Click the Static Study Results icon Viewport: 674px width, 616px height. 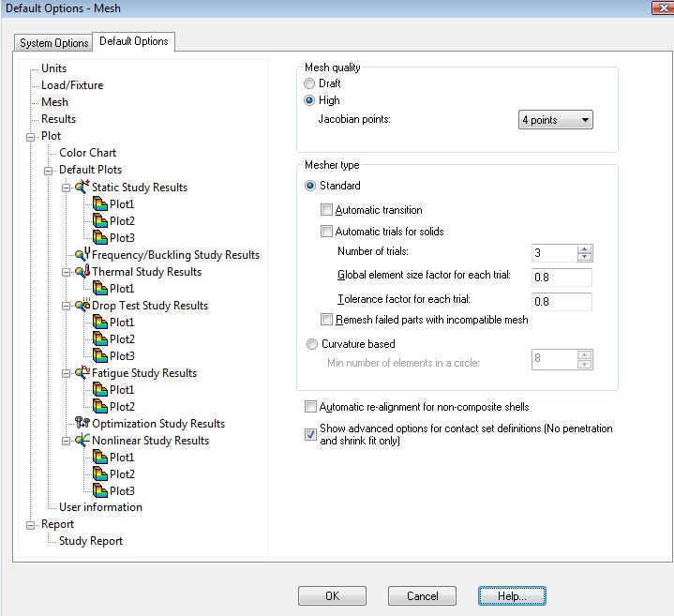click(82, 187)
